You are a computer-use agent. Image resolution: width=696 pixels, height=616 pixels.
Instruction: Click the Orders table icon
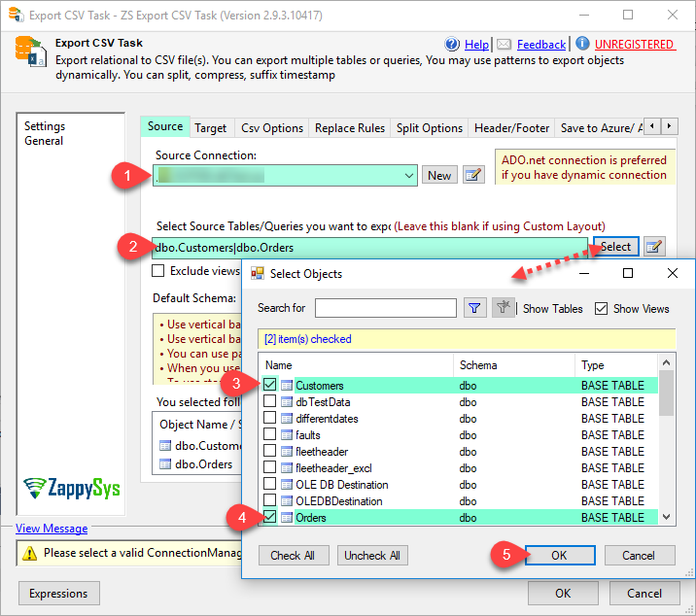(287, 518)
